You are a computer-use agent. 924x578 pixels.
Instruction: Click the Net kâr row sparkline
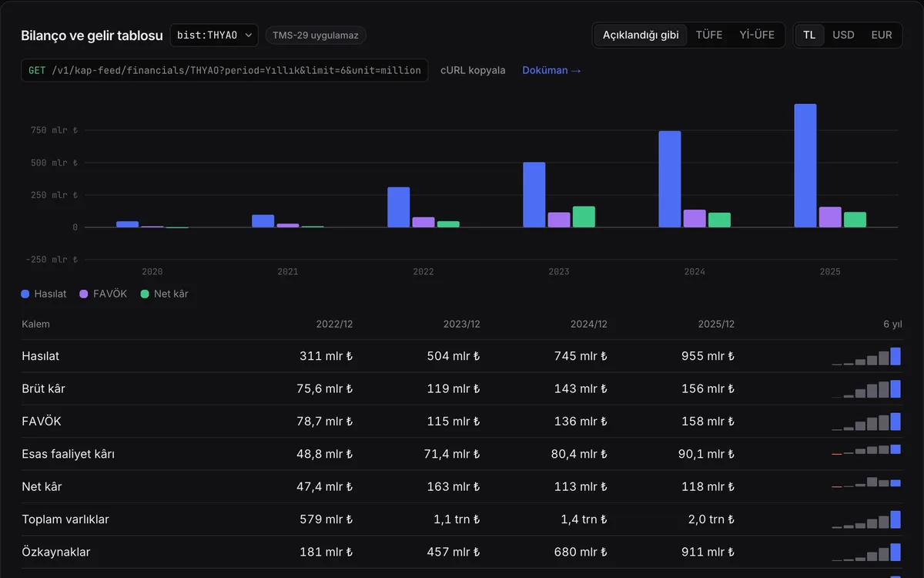tap(866, 482)
